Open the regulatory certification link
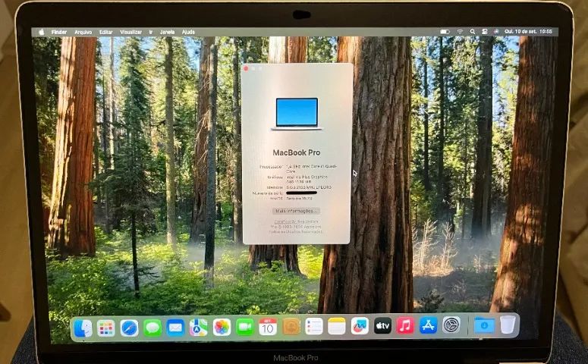588x364 pixels. point(296,222)
